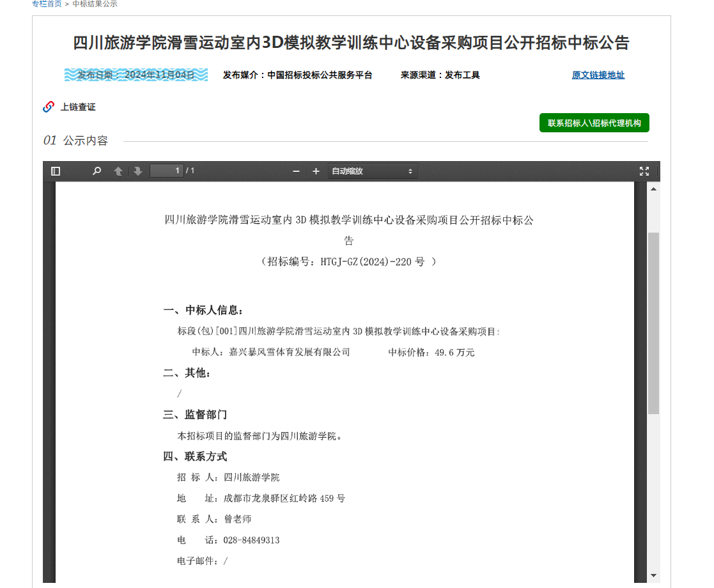Click the PDF scrollbar up arrow
The image size is (714, 588).
click(x=653, y=189)
